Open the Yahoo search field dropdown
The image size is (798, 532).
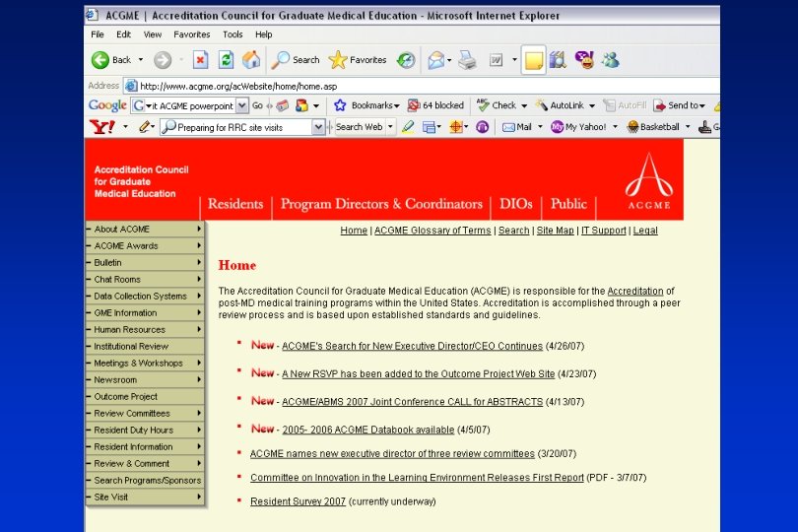click(x=318, y=127)
